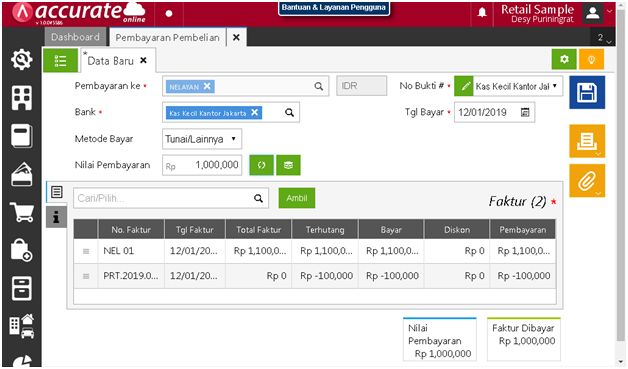Viewport: 628px width, 369px height.
Task: Click the search icon in Pembayaran ke field
Action: tap(318, 86)
